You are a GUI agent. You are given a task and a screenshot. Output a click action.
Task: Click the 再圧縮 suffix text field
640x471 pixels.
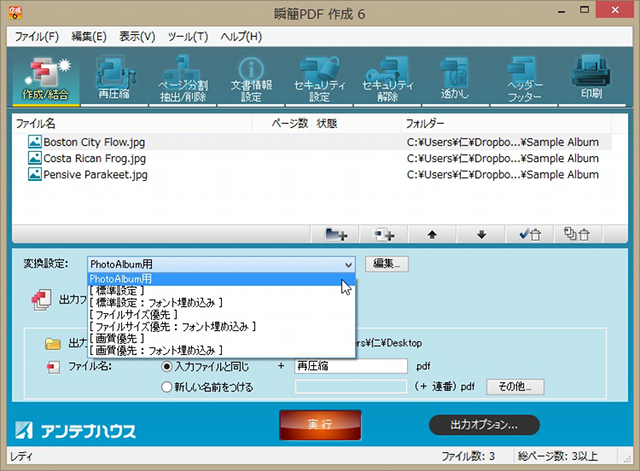point(351,366)
